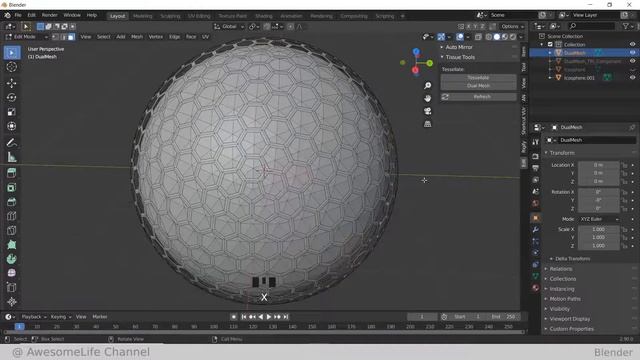The height and width of the screenshot is (360, 640).
Task: Jump to the timeline start
Action: [244, 317]
